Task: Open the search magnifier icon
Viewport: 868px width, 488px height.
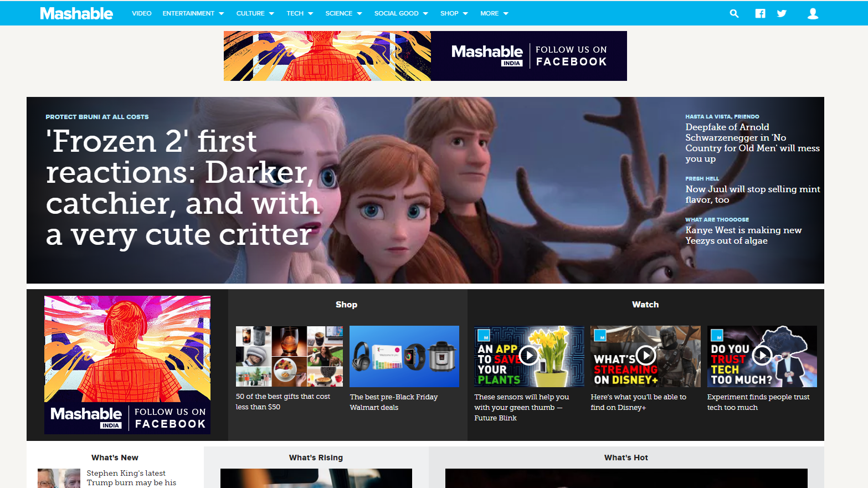Action: (x=734, y=13)
